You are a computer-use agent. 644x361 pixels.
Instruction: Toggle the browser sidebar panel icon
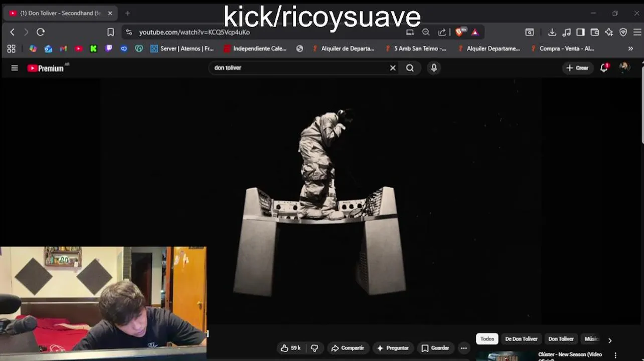pos(580,32)
